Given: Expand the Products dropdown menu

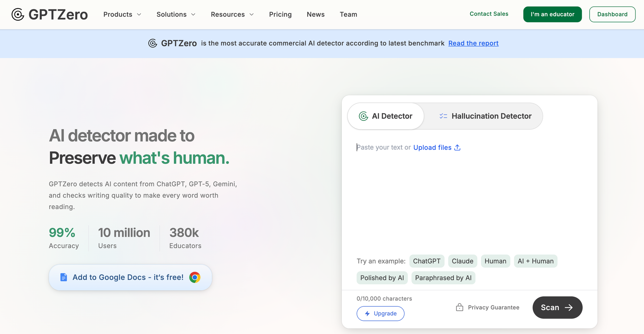Looking at the screenshot, I should pos(122,14).
